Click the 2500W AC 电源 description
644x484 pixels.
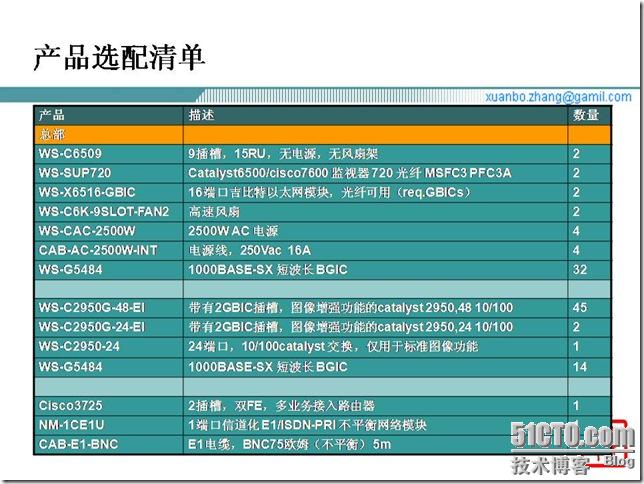(x=233, y=231)
